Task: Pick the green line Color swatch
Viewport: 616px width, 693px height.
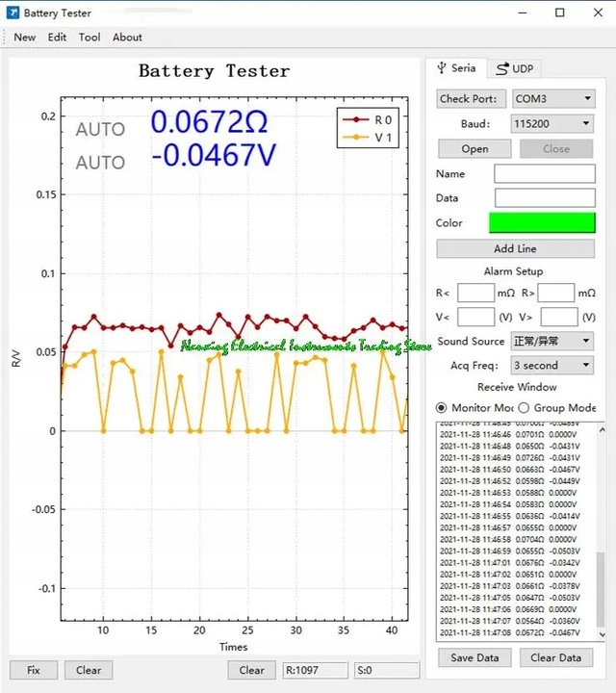Action: click(x=542, y=222)
